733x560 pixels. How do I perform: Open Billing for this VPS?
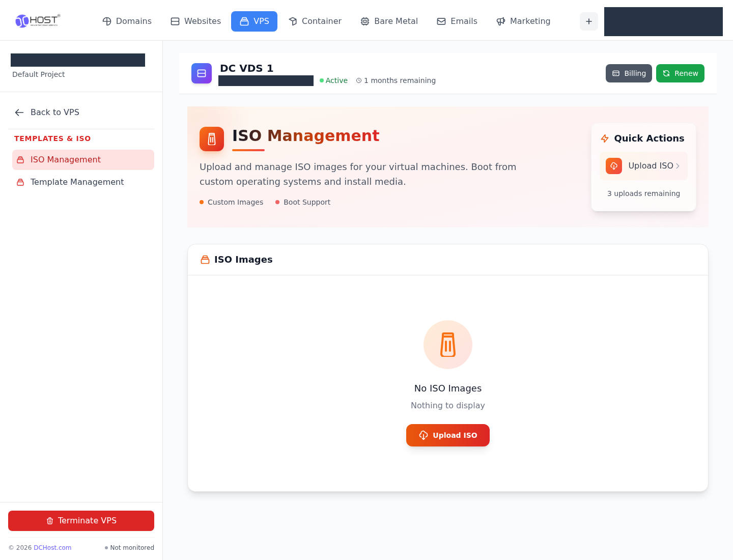pos(629,73)
